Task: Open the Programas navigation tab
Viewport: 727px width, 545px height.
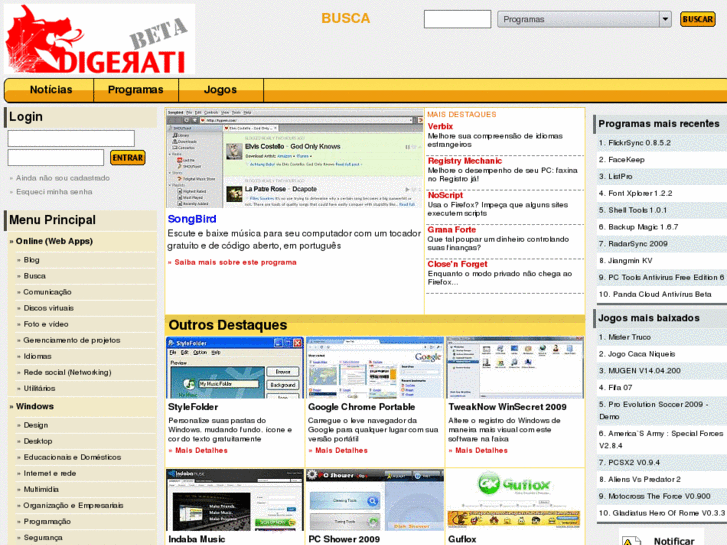Action: (135, 90)
